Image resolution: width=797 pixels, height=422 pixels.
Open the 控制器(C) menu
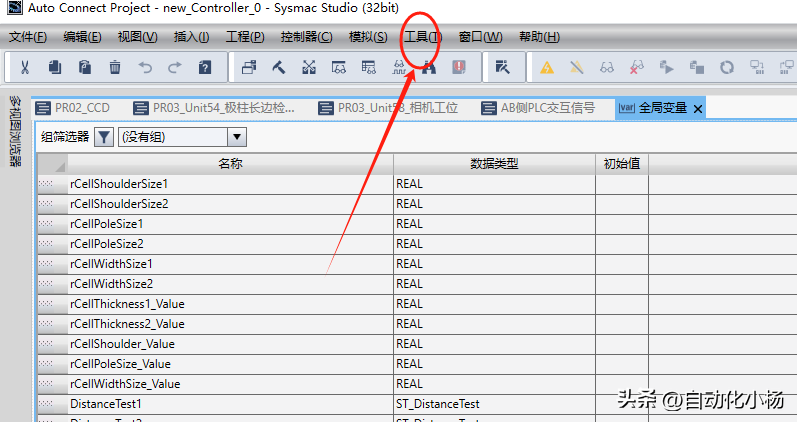[x=306, y=37]
